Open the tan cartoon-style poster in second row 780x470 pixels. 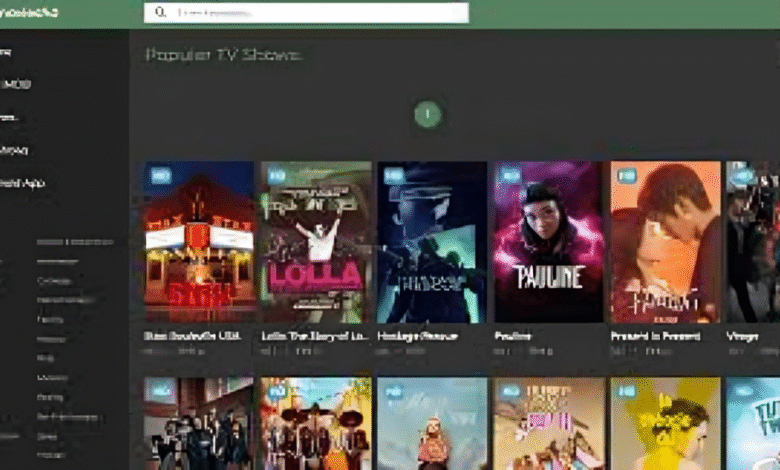click(548, 423)
